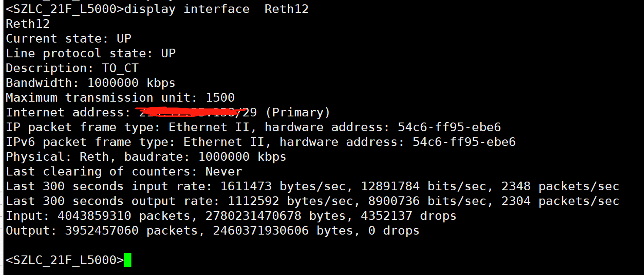Screen dimensions: 644x275
Task: Click the hardware address on the IP packet line
Action: point(449,127)
